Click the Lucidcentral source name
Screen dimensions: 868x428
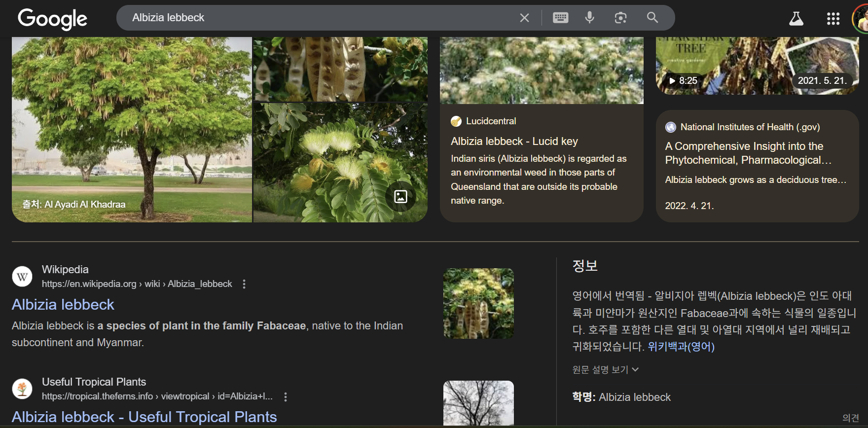(x=491, y=121)
